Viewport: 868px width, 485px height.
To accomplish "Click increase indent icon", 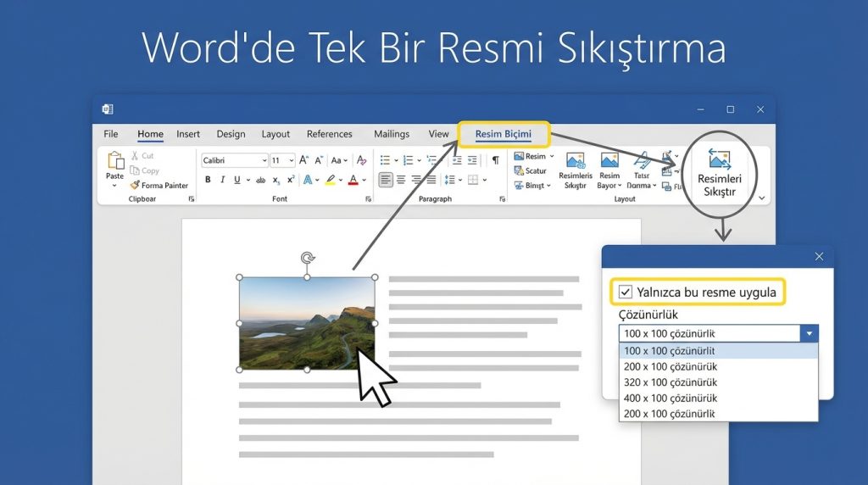I will (x=472, y=160).
